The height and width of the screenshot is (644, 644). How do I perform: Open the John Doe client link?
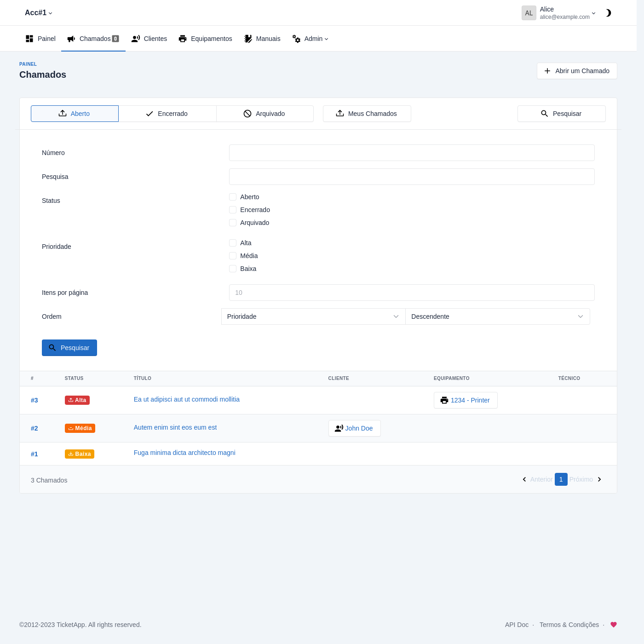pyautogui.click(x=355, y=428)
